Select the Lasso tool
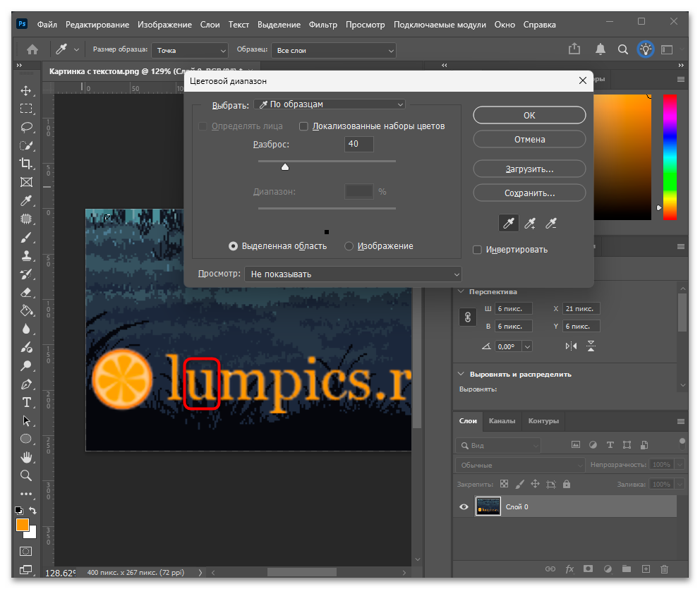Viewport: 700px width, 589px height. [26, 127]
